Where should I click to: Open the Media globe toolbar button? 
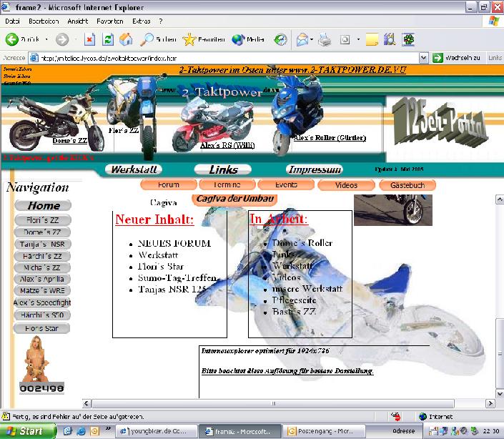[238, 39]
